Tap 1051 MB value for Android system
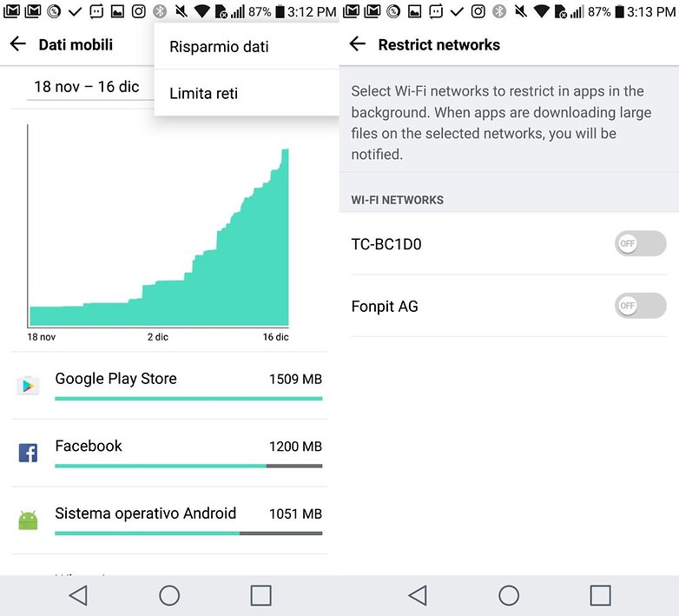This screenshot has height=616, width=679. [296, 513]
